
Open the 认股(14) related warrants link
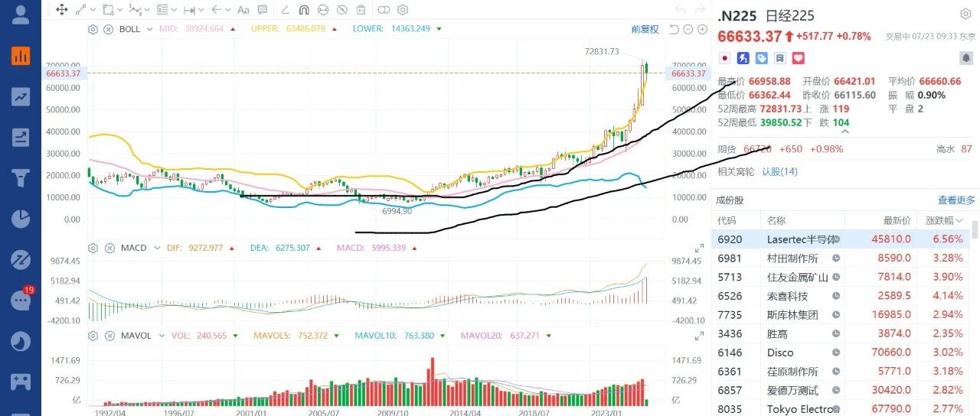click(x=779, y=171)
